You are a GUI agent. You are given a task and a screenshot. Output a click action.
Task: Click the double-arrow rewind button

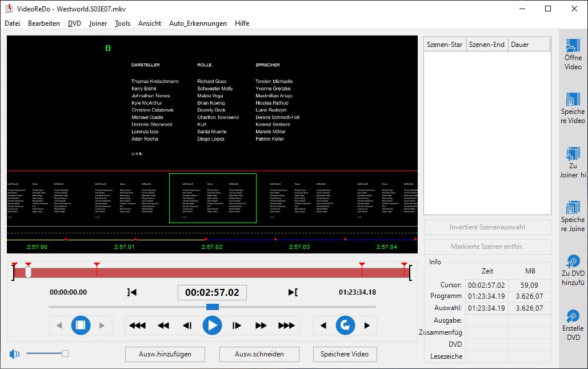[x=163, y=326]
